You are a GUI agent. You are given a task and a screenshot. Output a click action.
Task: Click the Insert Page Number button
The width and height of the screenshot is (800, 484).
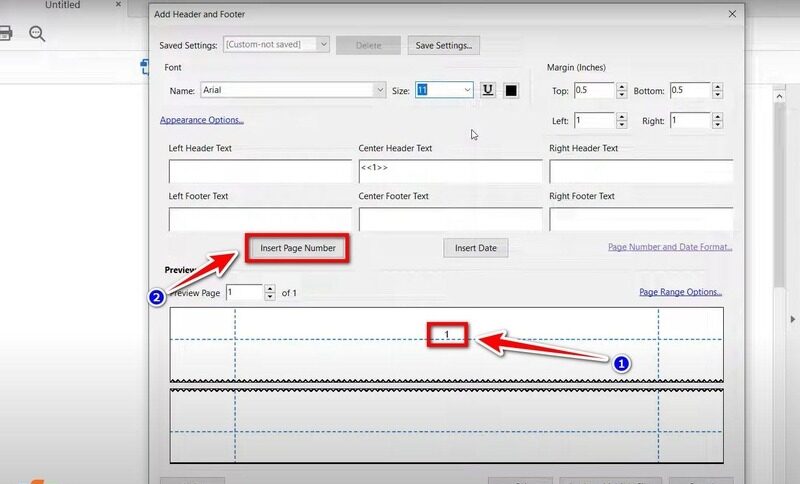point(297,248)
